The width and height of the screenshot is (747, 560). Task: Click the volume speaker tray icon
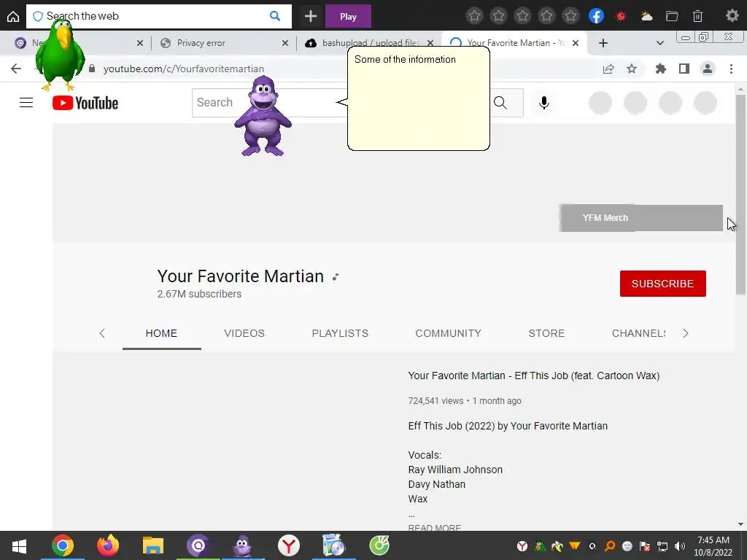click(680, 546)
